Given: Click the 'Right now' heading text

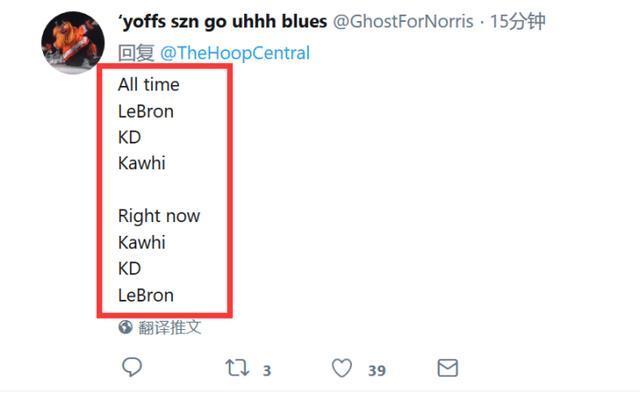Looking at the screenshot, I should click(x=159, y=216).
